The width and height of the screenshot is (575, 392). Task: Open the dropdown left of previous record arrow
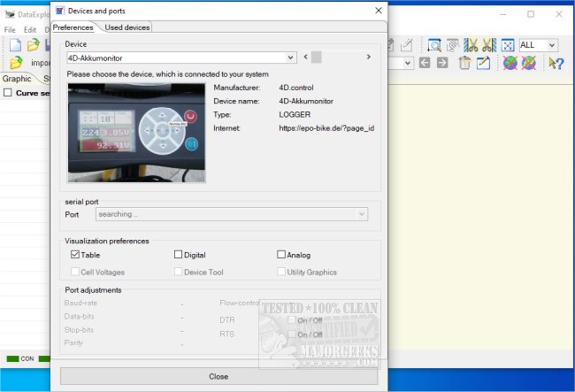click(x=408, y=63)
